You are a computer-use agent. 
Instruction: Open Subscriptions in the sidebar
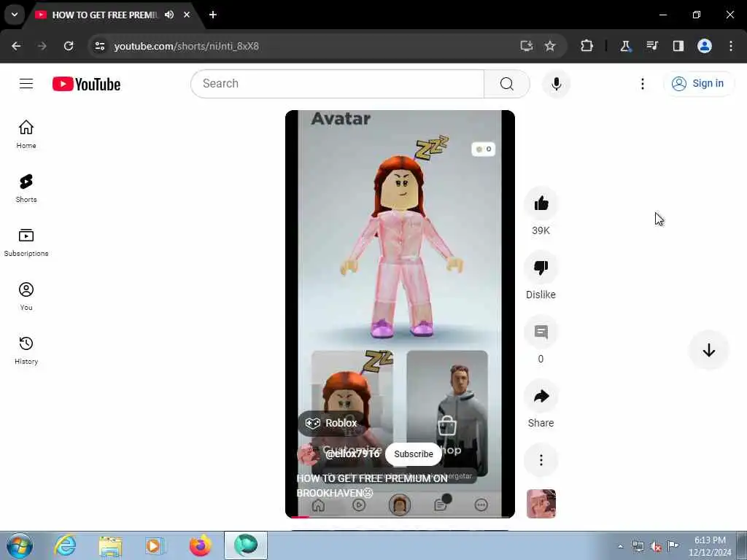26,242
